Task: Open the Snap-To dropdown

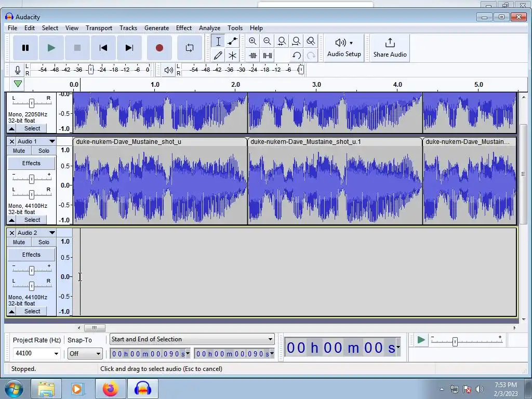Action: [x=85, y=353]
